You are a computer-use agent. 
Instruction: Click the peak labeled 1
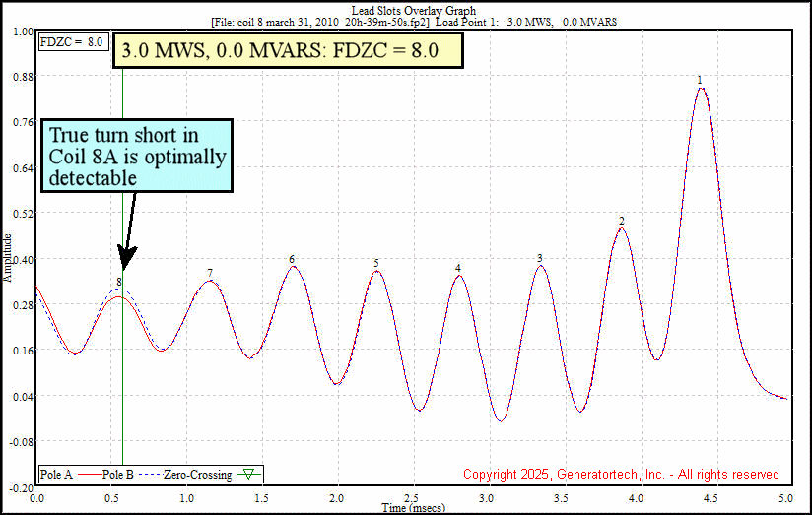click(x=700, y=80)
